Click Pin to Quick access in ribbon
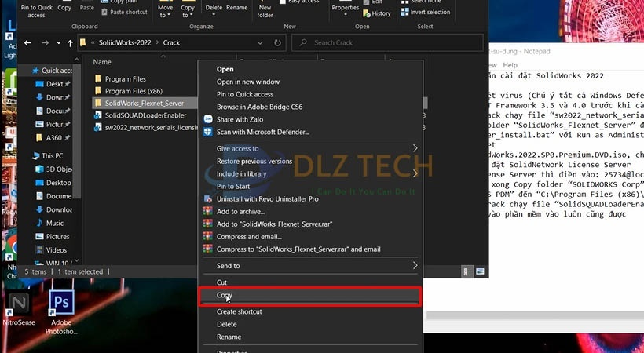The width and height of the screenshot is (644, 353). click(37, 11)
